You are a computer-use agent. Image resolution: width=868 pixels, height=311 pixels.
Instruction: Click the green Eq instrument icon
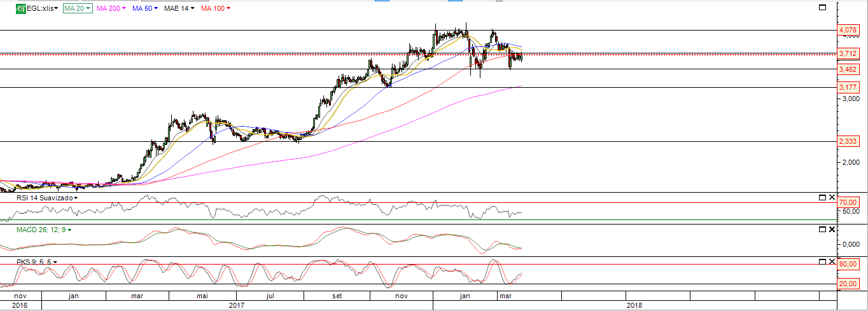click(21, 8)
